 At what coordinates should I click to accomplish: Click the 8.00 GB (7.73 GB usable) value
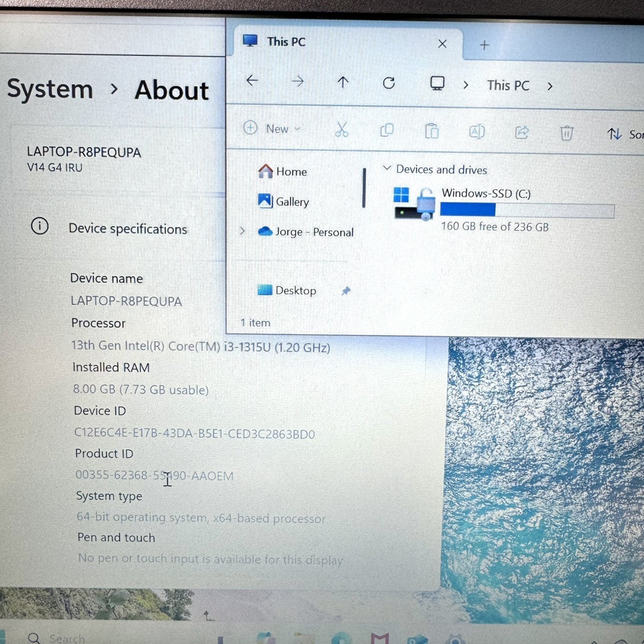tap(141, 390)
